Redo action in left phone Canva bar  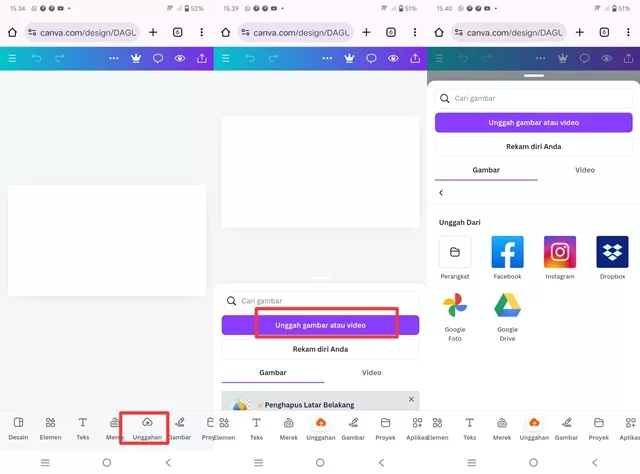click(60, 58)
